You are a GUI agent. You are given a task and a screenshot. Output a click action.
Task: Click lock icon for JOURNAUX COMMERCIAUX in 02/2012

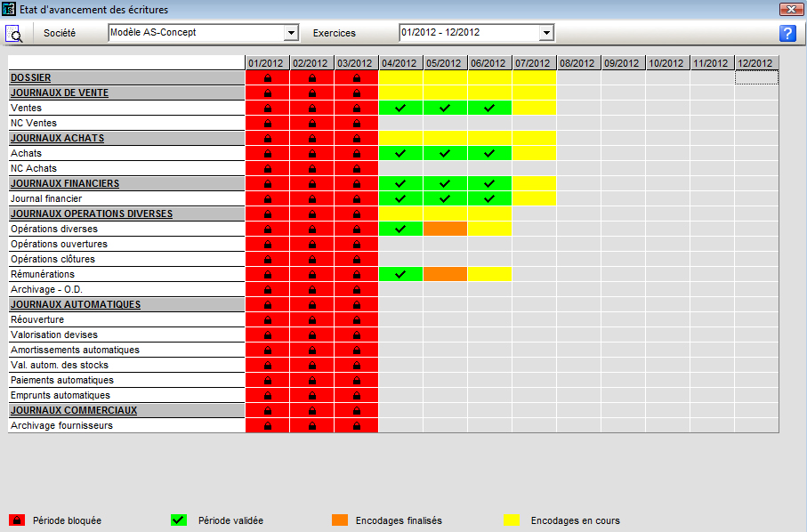(x=312, y=411)
